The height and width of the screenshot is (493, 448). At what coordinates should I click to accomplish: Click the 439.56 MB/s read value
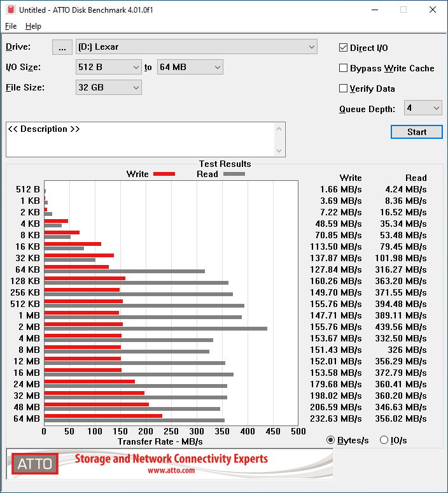(401, 327)
